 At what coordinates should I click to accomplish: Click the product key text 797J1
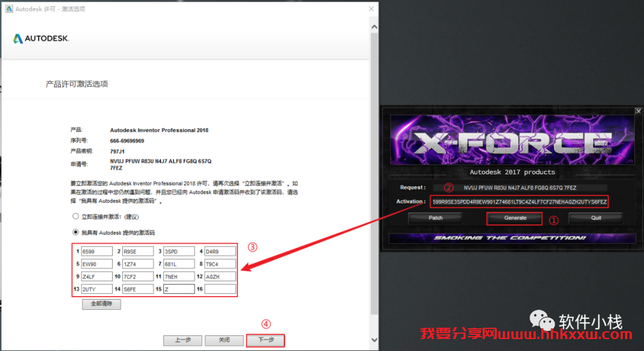[117, 152]
